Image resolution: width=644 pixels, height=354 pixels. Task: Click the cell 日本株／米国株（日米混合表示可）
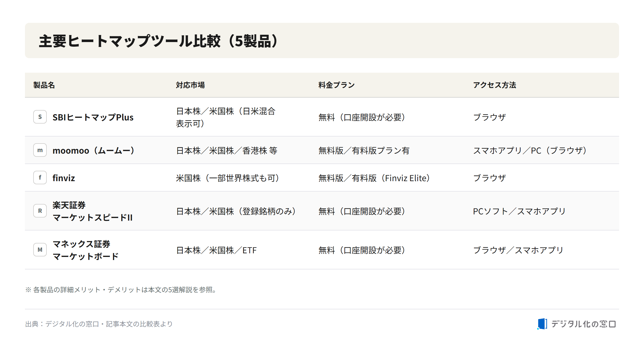tap(226, 117)
